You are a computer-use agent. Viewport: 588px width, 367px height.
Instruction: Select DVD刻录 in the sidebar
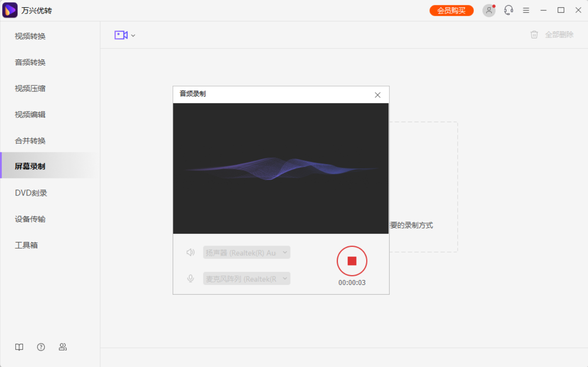(30, 193)
